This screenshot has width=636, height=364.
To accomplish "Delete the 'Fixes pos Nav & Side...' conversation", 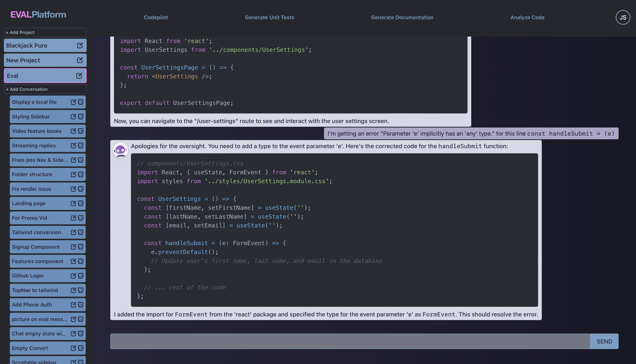I will pyautogui.click(x=81, y=160).
